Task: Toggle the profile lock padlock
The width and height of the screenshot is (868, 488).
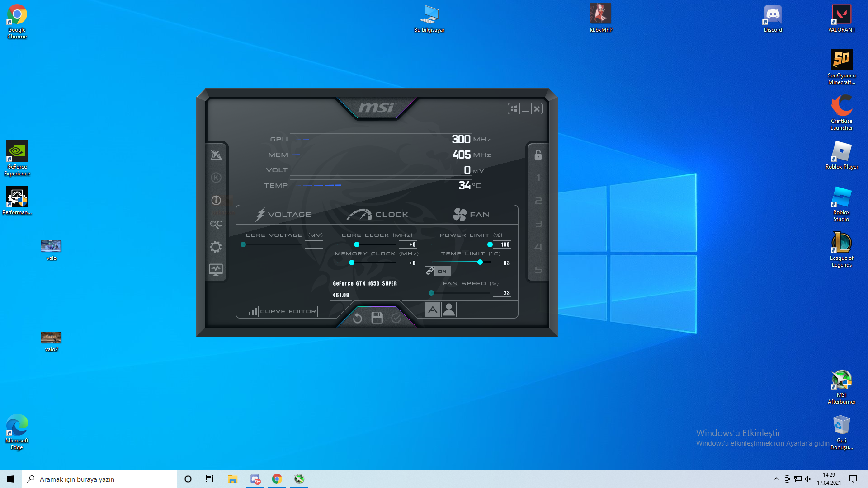Action: [x=538, y=155]
